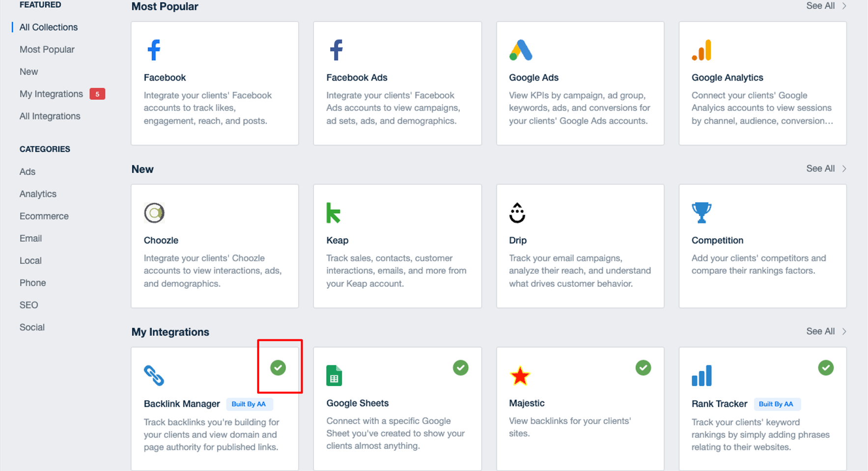This screenshot has height=471, width=868.
Task: Click the Keap green K icon
Action: pyautogui.click(x=334, y=213)
